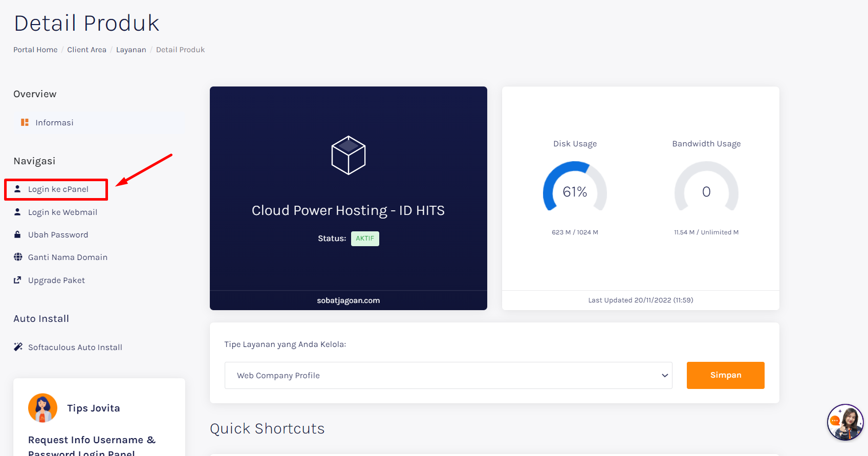
Task: Click the Tips Jovita heading
Action: click(x=94, y=408)
